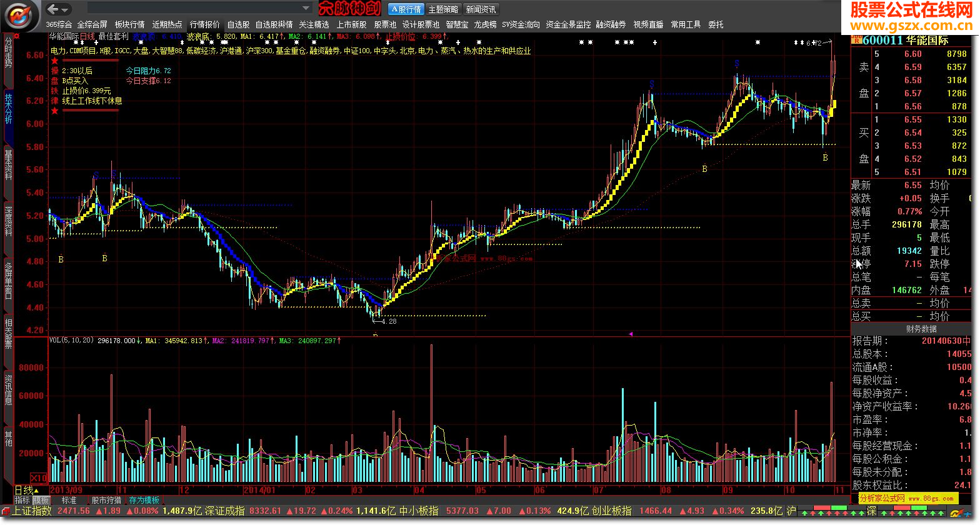
Task: Click the red-blue globe application logo
Action: [19, 14]
